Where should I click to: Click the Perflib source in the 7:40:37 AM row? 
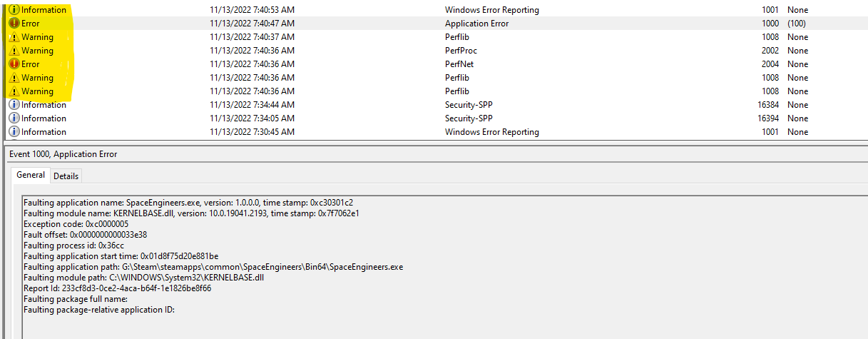457,37
